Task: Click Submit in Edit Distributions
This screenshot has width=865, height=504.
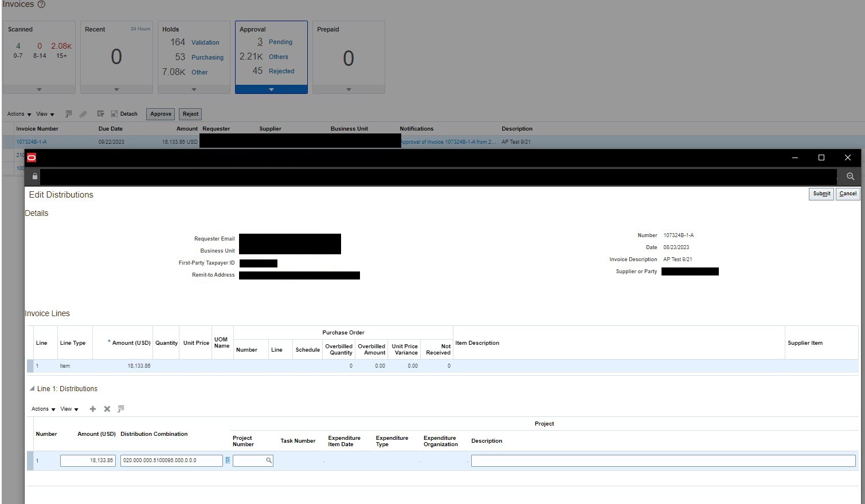Action: click(x=821, y=194)
